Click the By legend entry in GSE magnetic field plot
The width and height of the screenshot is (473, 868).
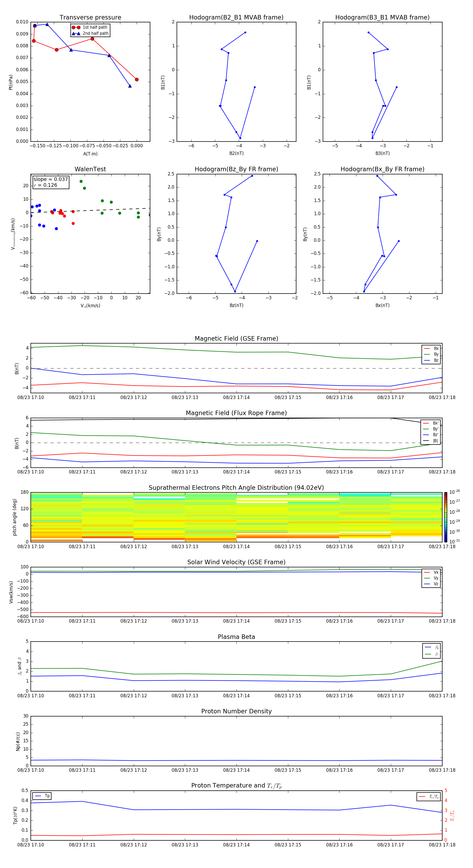tap(431, 354)
